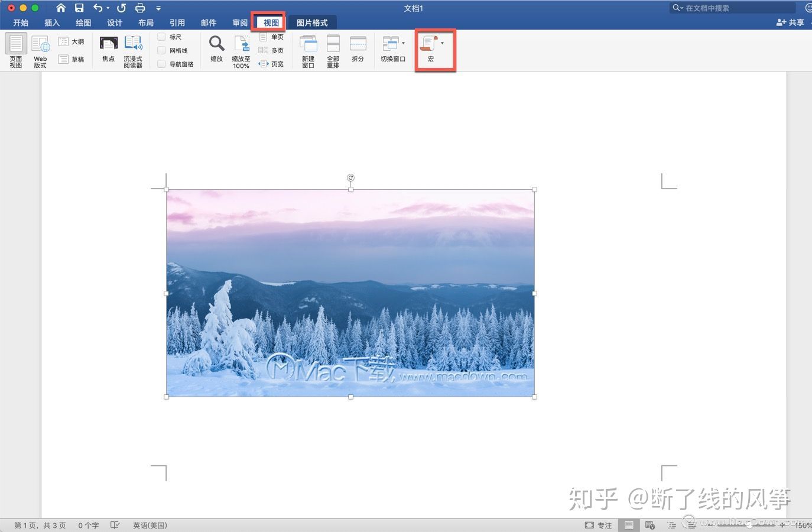Select 页宽 page width view
This screenshot has height=532, width=812.
(271, 64)
